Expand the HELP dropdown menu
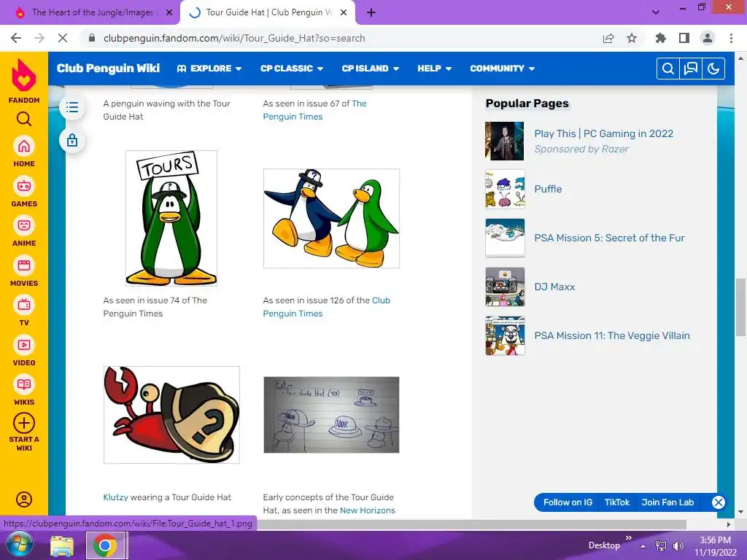747x560 pixels. (435, 69)
